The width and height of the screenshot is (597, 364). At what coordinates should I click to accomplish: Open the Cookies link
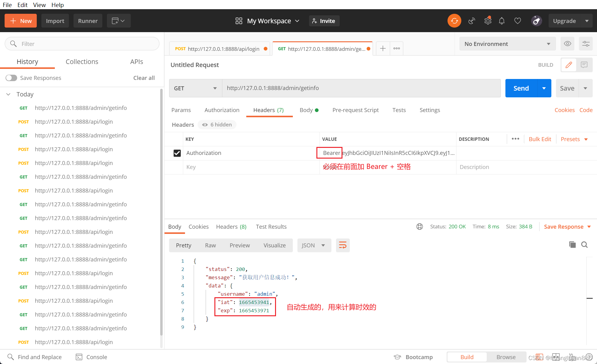(x=565, y=110)
